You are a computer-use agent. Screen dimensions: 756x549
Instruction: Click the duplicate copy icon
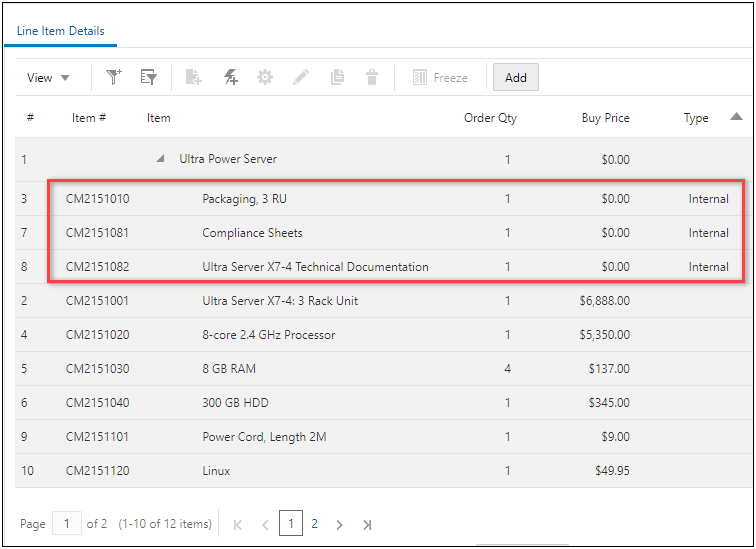click(x=337, y=78)
